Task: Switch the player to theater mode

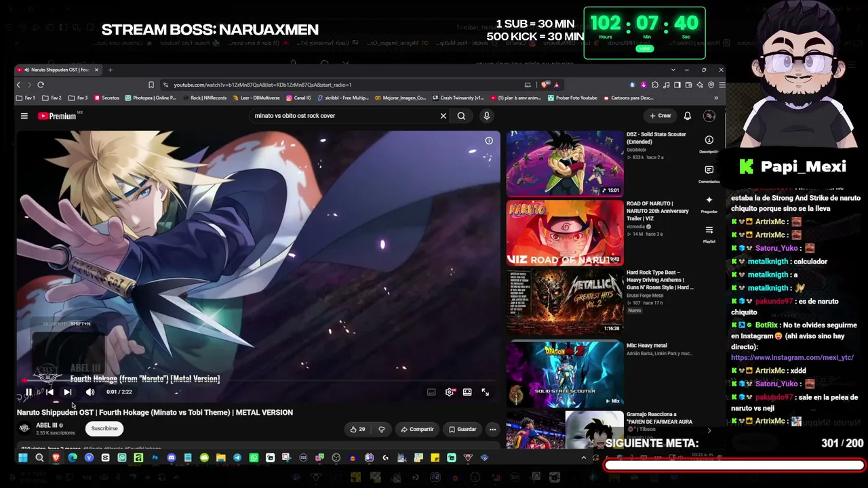Action: tap(467, 392)
